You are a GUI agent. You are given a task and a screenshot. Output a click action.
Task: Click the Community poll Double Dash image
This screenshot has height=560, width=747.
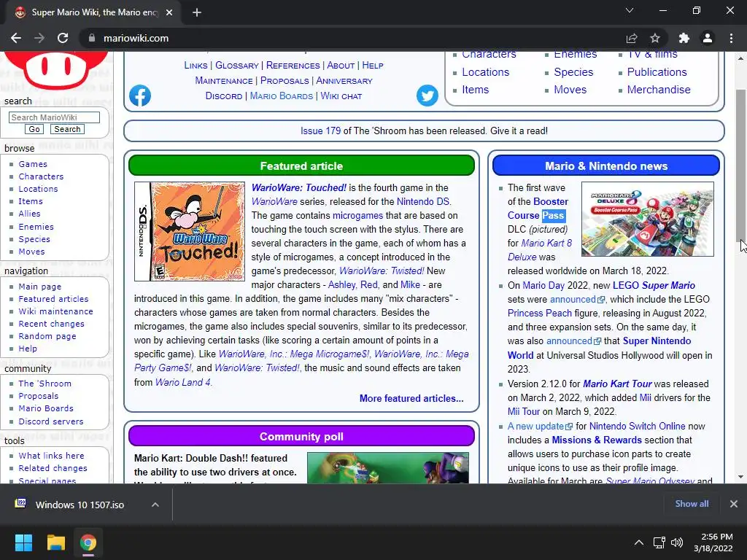click(388, 467)
